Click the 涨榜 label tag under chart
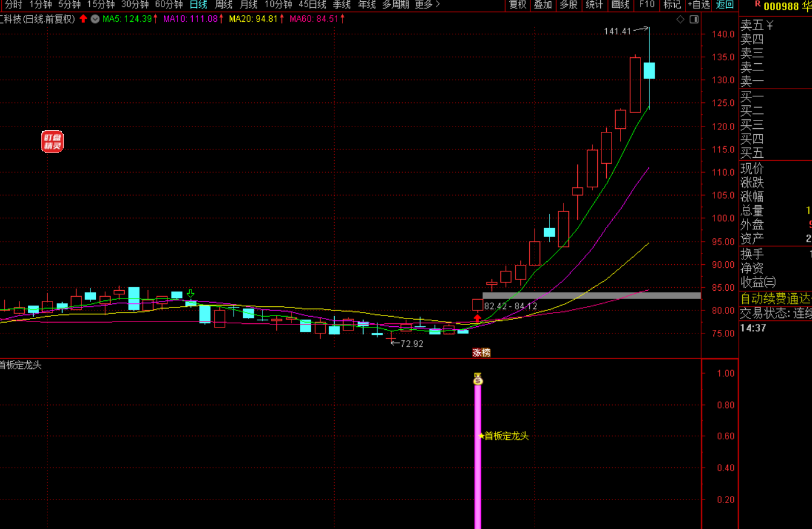The image size is (812, 529). point(481,353)
